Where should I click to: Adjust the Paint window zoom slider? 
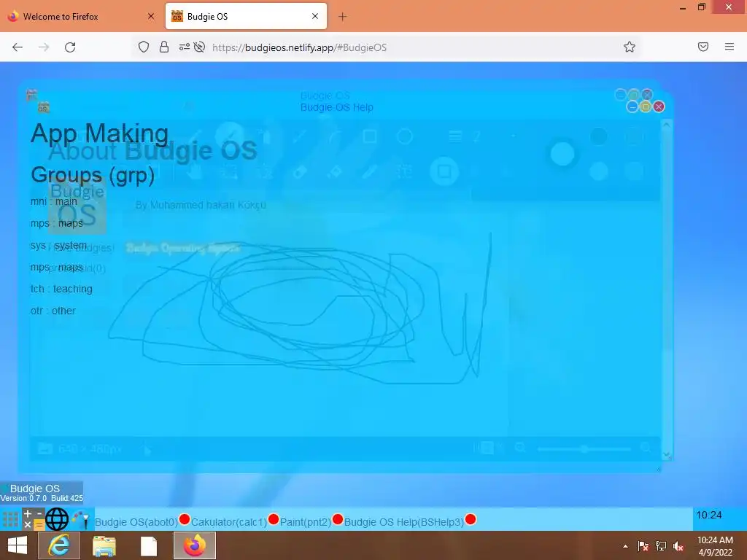coord(584,448)
